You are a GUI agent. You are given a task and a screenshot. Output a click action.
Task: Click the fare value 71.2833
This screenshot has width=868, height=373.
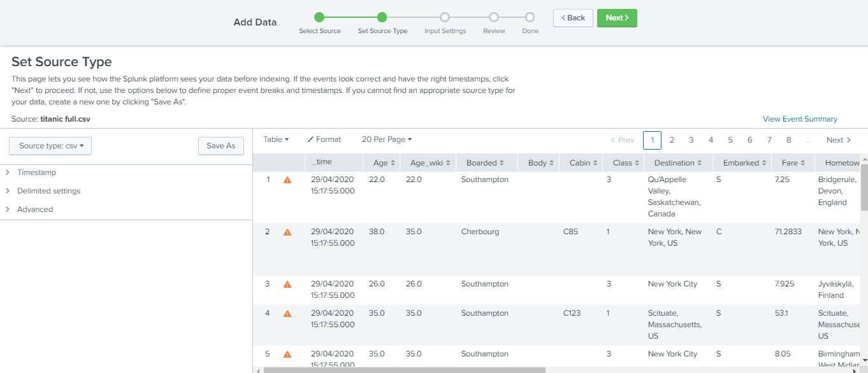[x=788, y=232]
